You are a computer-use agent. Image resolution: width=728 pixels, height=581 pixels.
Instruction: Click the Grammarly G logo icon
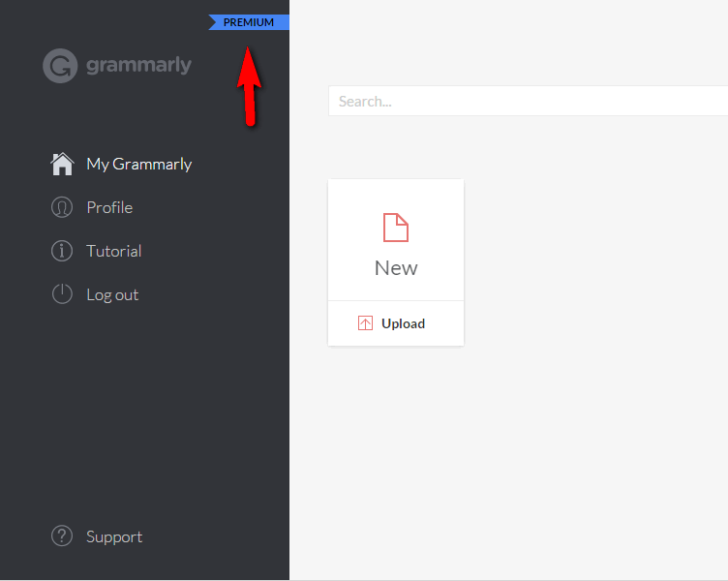click(60, 66)
